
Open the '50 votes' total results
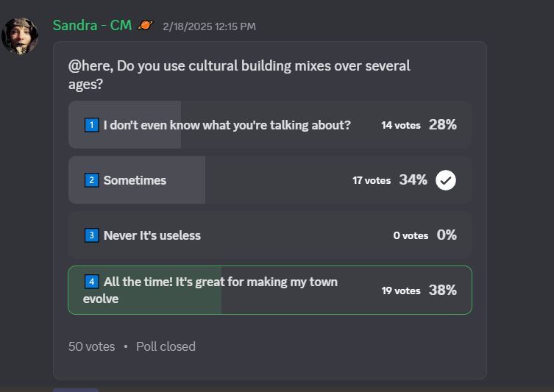(x=91, y=346)
